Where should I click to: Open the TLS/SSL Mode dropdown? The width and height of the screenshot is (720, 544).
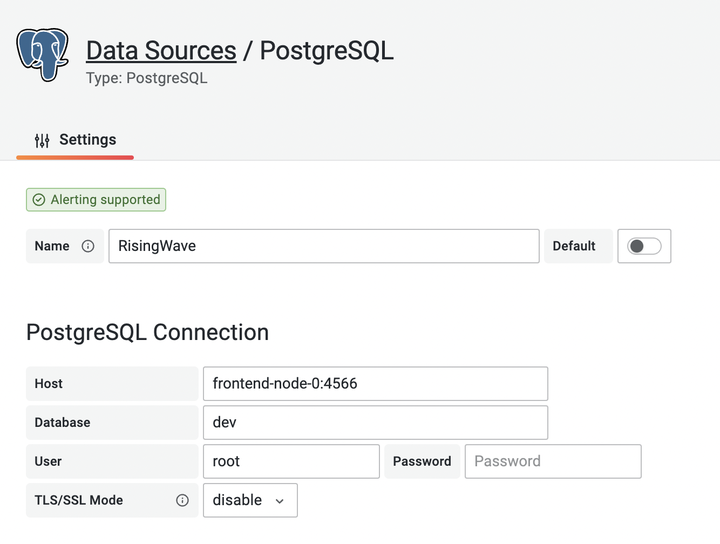pos(249,500)
